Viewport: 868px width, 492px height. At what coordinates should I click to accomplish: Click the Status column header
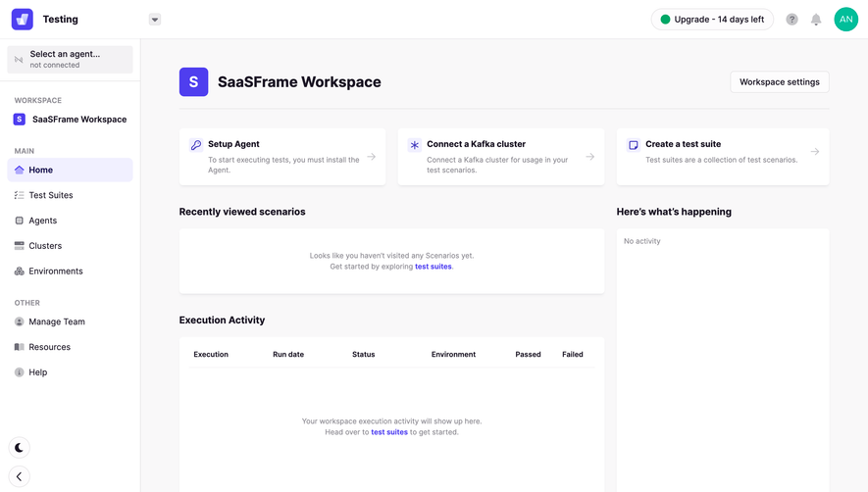click(x=364, y=354)
